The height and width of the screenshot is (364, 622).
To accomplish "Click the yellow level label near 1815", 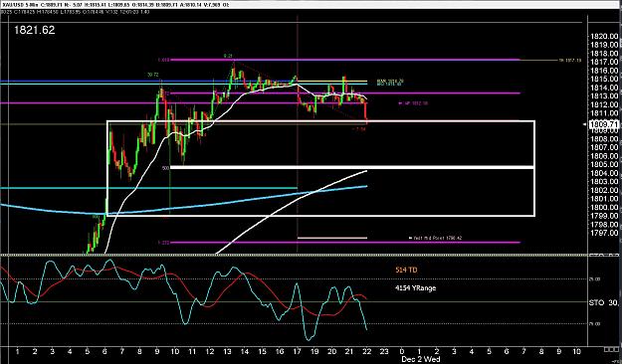I will click(x=390, y=82).
